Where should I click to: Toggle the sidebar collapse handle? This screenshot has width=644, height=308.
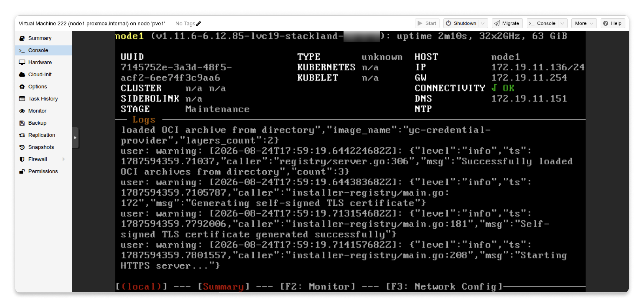(75, 138)
